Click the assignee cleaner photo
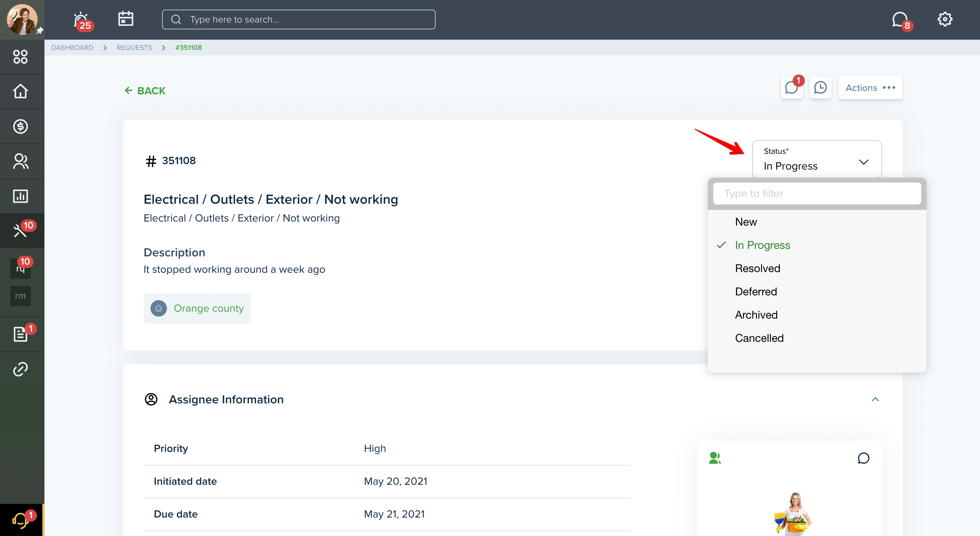 [x=793, y=513]
